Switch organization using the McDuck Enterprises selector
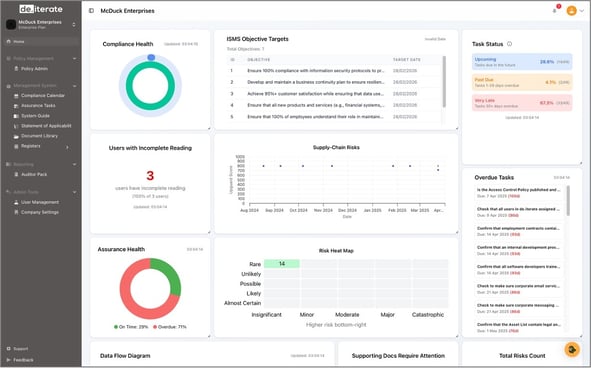Screen dimensions: 591x368 (x=41, y=25)
